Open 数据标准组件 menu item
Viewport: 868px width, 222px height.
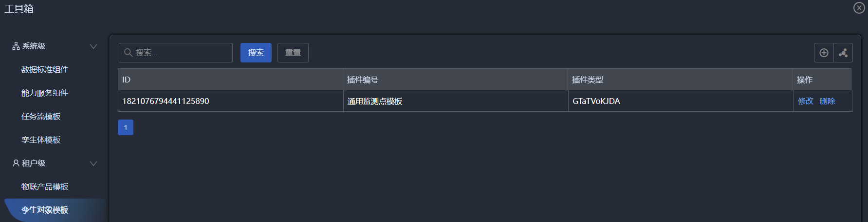pos(45,69)
